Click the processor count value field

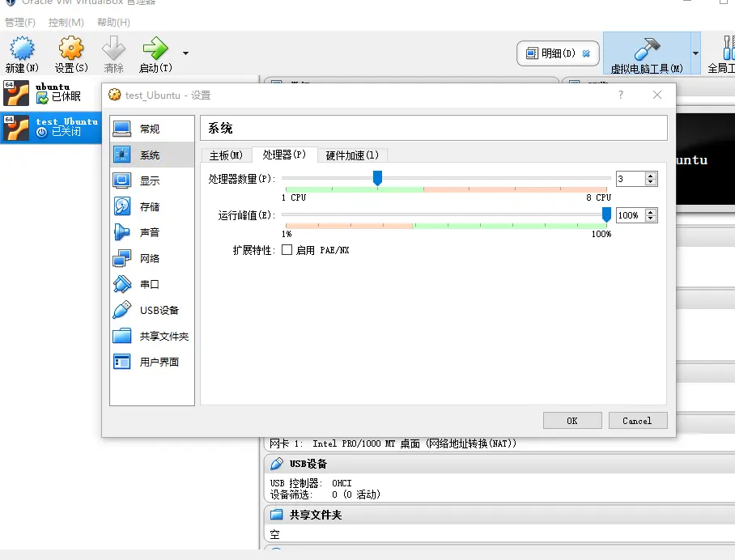[x=630, y=179]
